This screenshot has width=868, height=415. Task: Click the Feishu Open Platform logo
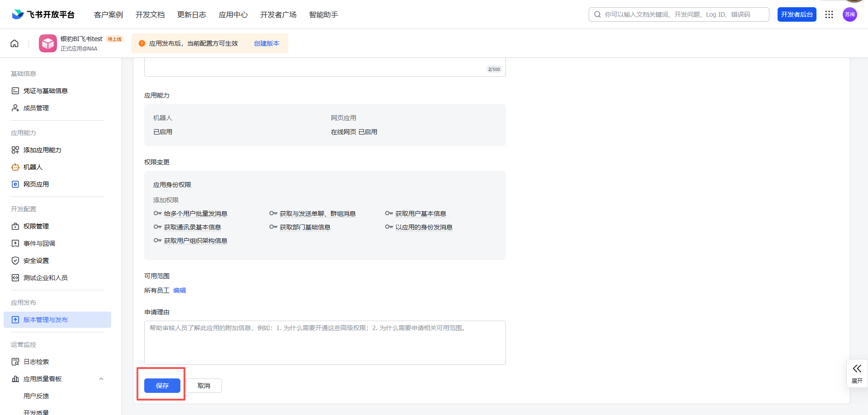(43, 14)
